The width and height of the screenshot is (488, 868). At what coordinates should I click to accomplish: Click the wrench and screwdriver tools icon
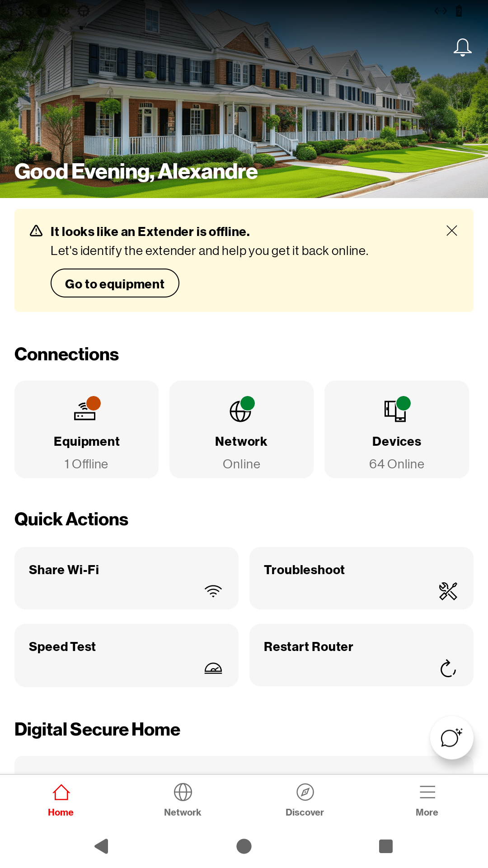[x=448, y=591]
